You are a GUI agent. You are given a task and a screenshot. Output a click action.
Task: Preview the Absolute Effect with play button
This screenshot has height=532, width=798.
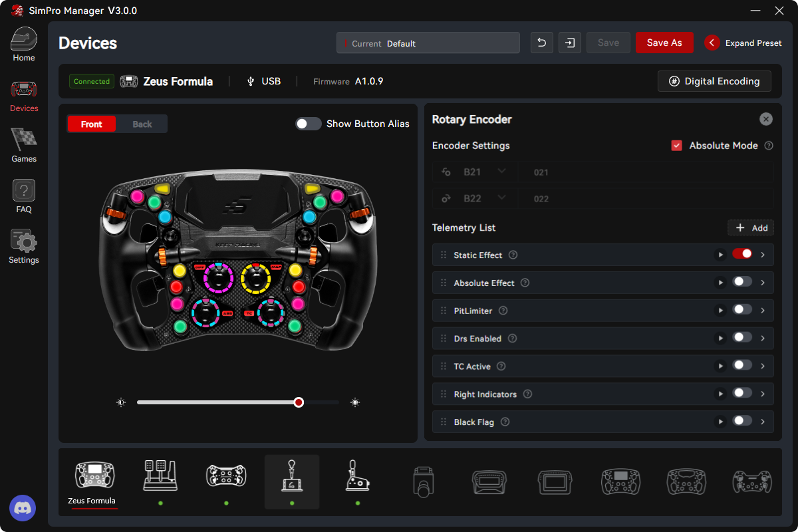[x=720, y=283]
